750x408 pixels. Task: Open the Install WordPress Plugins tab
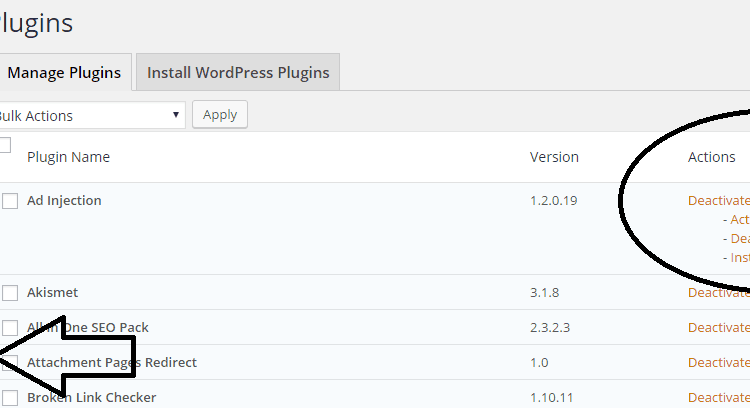click(238, 72)
